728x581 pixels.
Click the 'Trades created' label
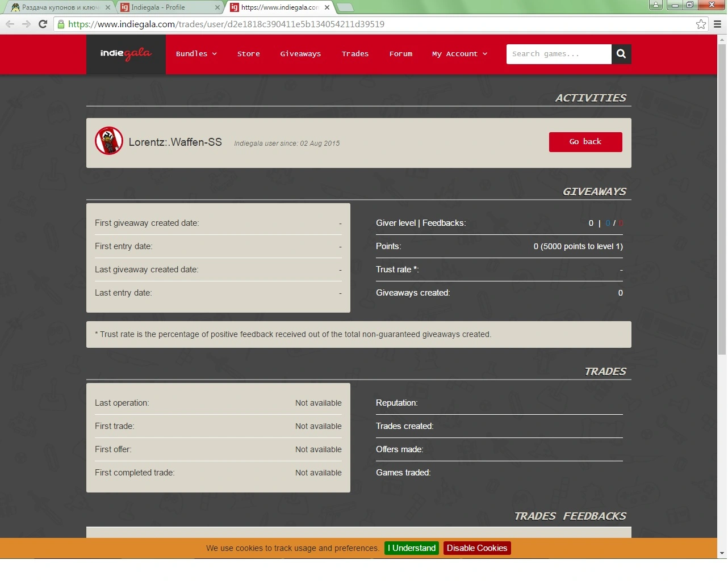pyautogui.click(x=405, y=426)
